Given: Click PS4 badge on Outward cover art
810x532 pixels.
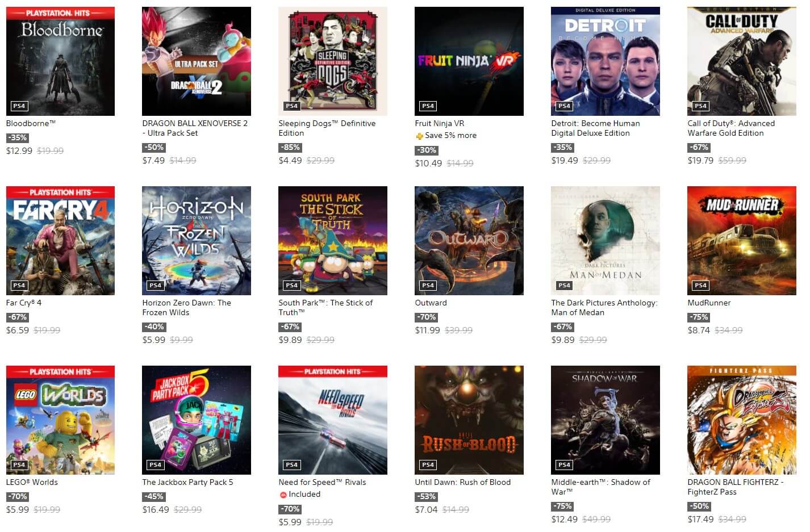Looking at the screenshot, I should [x=428, y=286].
